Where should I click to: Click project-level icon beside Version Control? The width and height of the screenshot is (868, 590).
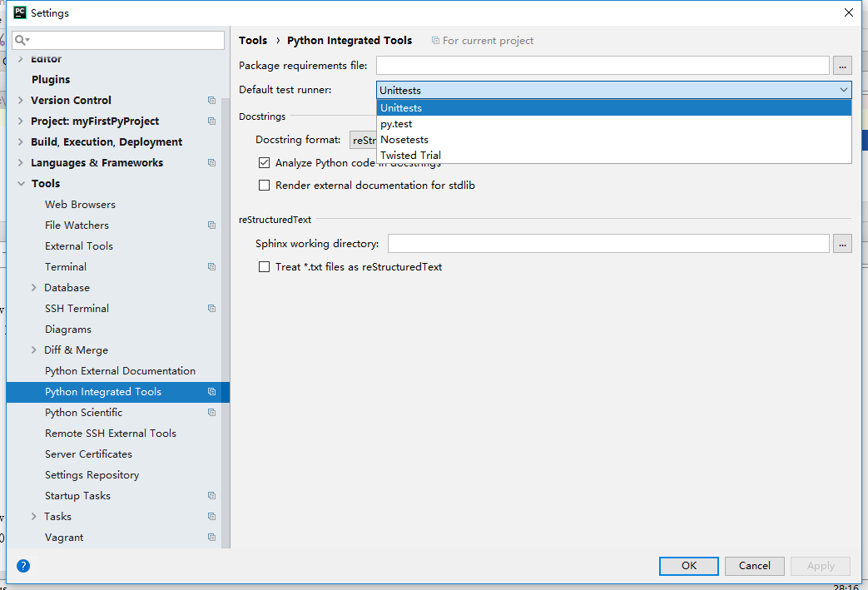pyautogui.click(x=211, y=101)
